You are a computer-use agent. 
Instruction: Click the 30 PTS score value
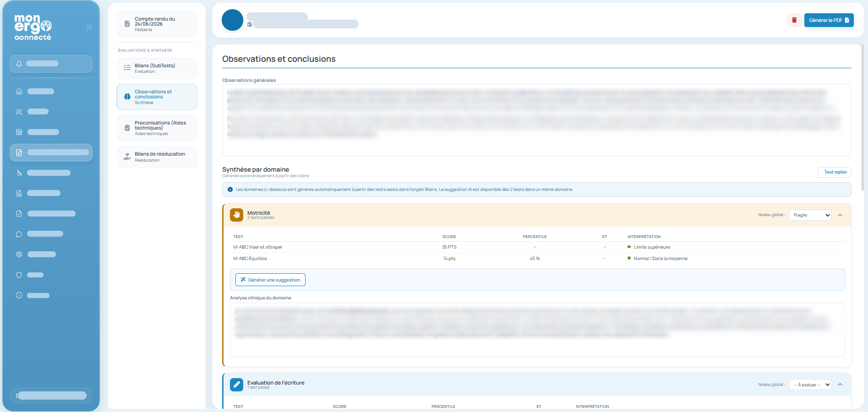pos(449,247)
